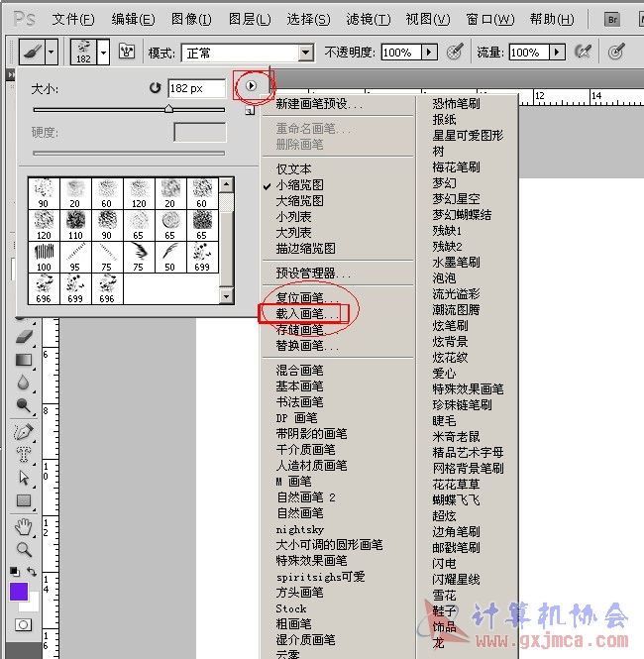Select the Eraser tool in toolbox

click(x=24, y=337)
